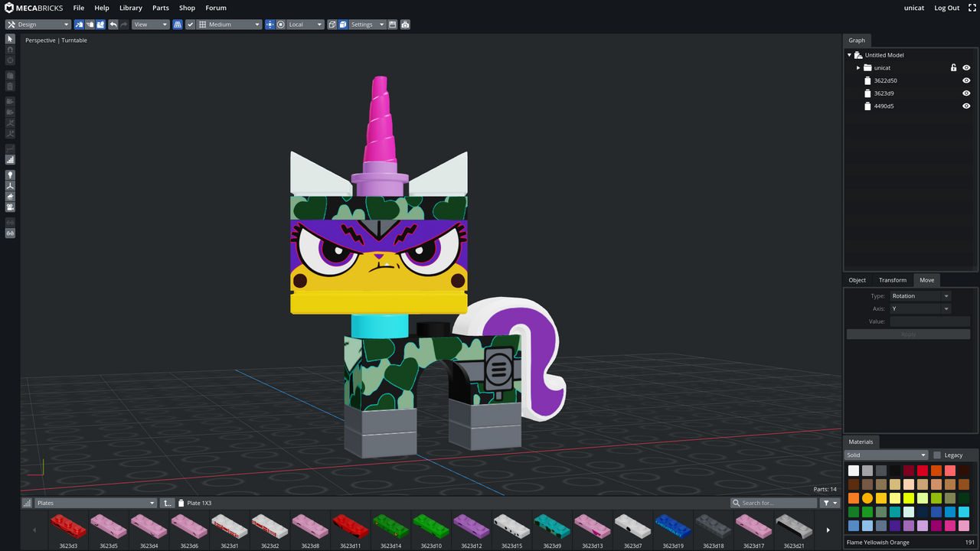Image resolution: width=980 pixels, height=551 pixels.
Task: Open the Design mode dropdown
Action: [38, 24]
